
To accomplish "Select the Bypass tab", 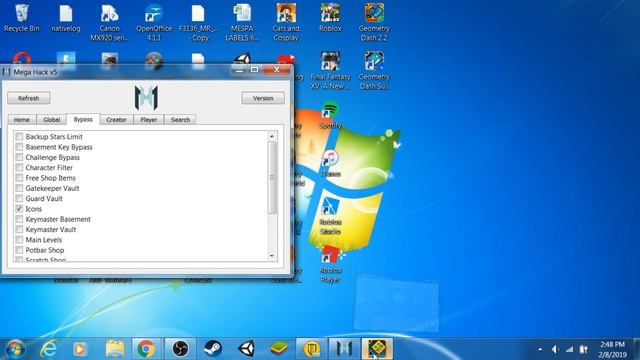I will [x=83, y=119].
